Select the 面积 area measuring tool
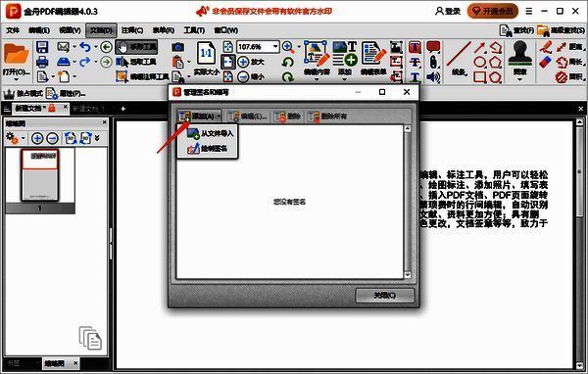This screenshot has width=588, height=374. pos(568,77)
